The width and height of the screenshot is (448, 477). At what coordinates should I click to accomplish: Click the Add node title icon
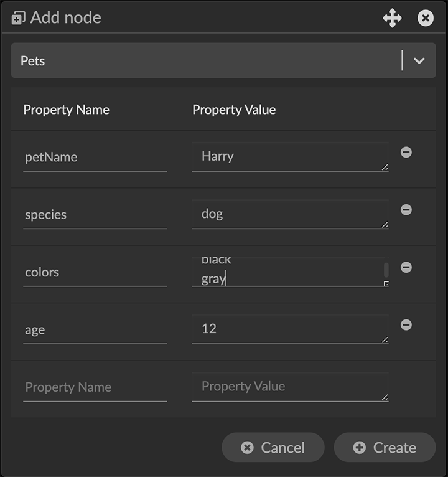tap(19, 18)
